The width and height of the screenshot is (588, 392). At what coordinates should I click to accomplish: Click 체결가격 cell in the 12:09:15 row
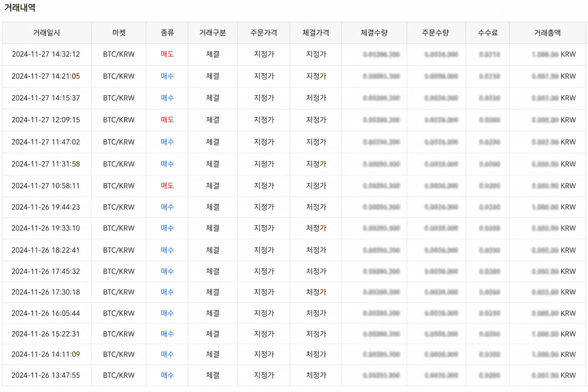point(316,120)
